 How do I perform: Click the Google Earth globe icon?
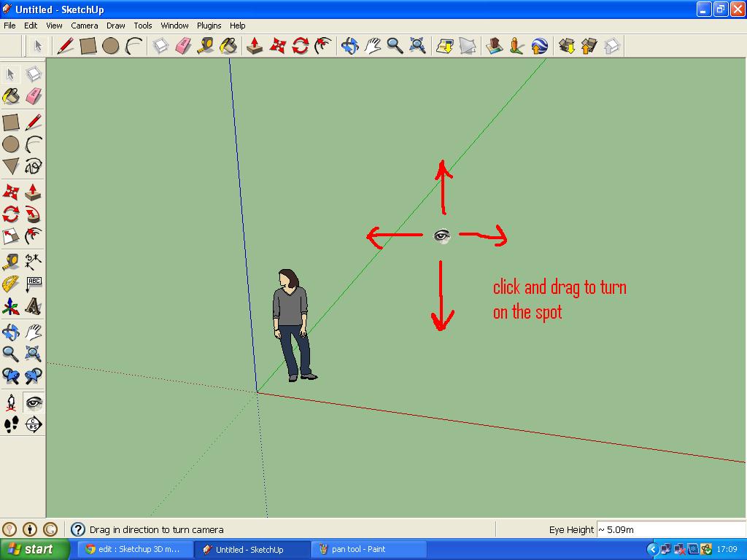pos(539,46)
